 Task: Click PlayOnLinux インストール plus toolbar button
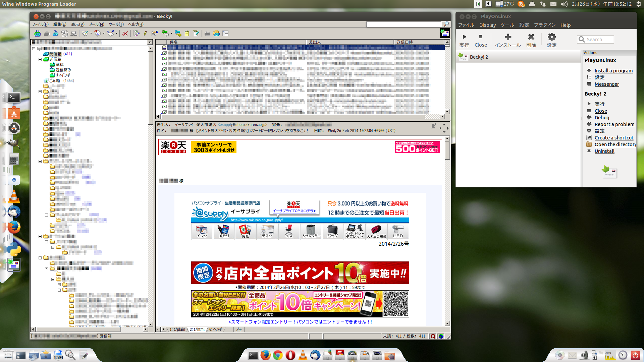tap(508, 40)
